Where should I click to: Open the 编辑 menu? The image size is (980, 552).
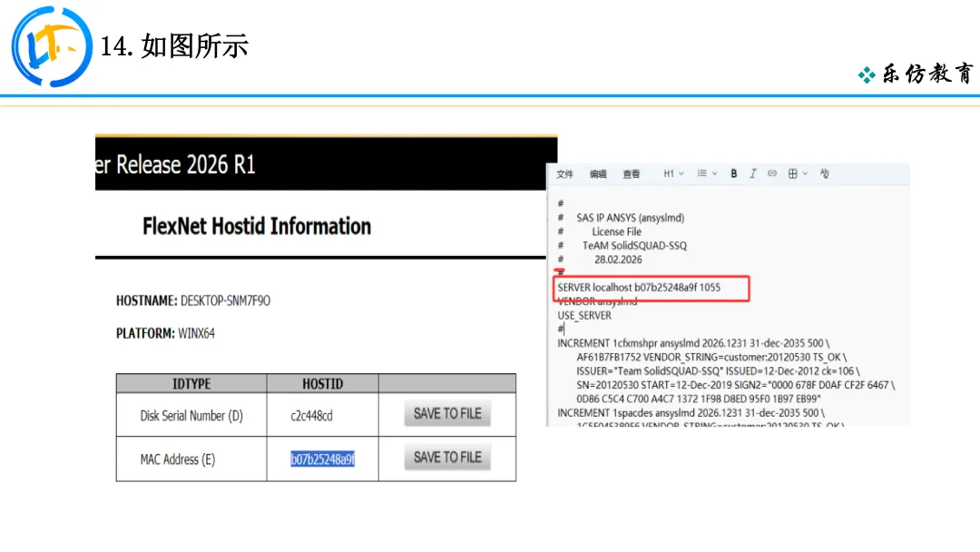[598, 173]
